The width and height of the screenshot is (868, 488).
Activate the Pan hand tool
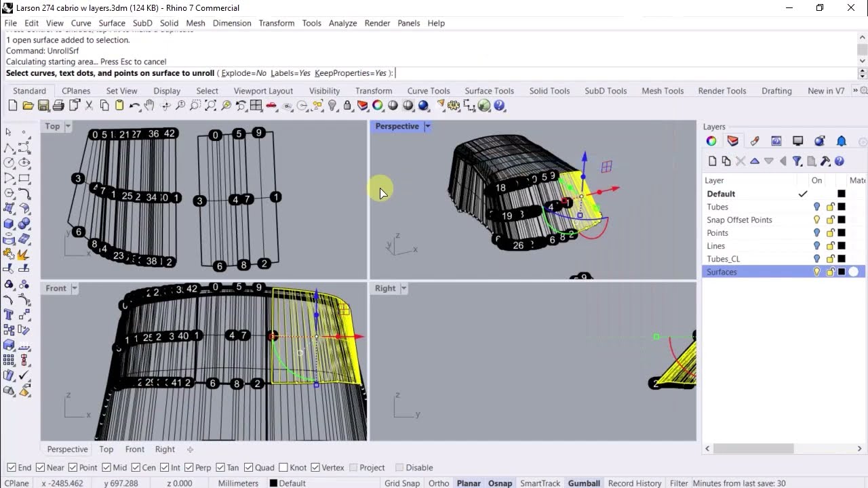(149, 106)
